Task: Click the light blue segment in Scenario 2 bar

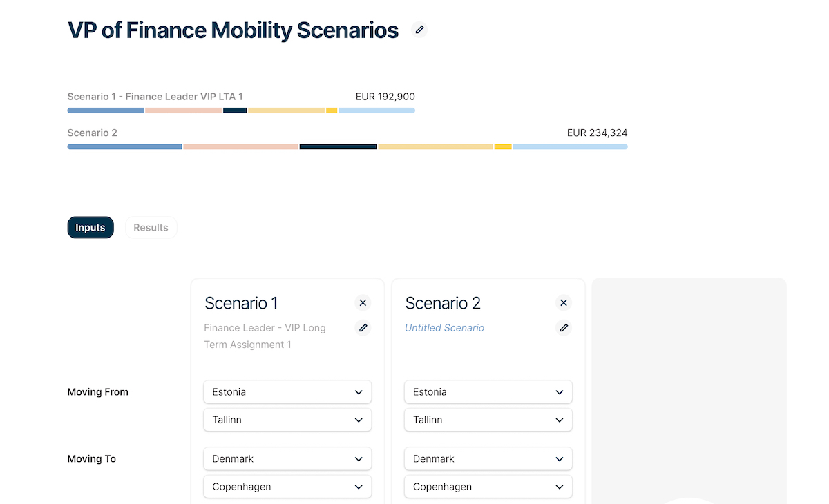Action: pos(570,146)
